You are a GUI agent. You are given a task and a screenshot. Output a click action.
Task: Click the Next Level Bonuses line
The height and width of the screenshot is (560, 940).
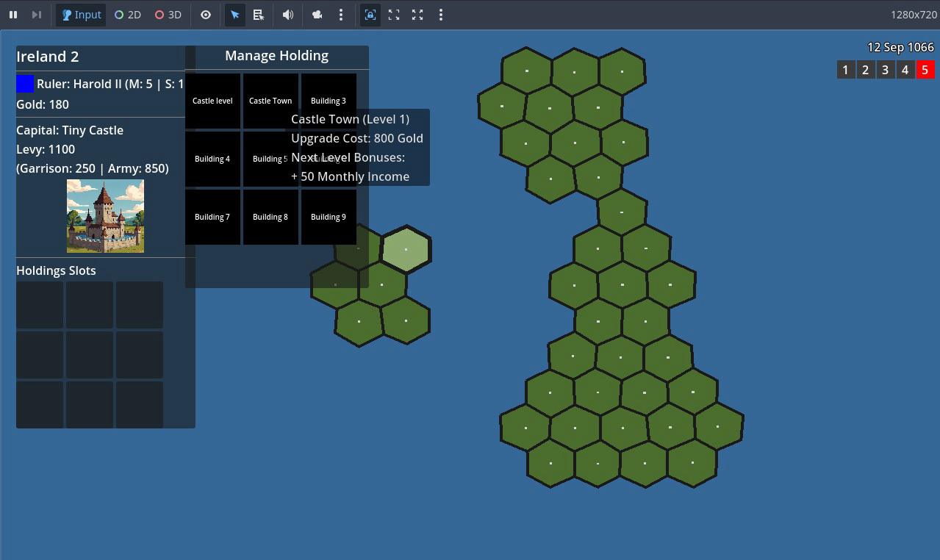(x=348, y=157)
